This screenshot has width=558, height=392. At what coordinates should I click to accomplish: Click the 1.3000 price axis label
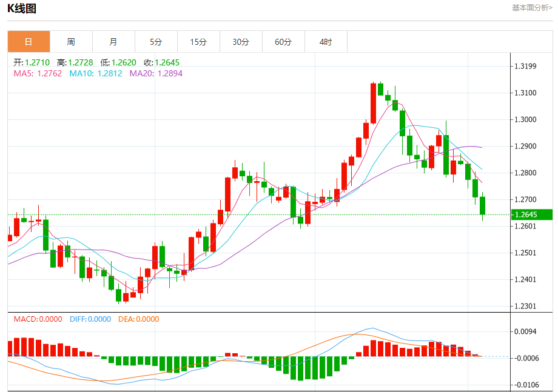point(525,119)
